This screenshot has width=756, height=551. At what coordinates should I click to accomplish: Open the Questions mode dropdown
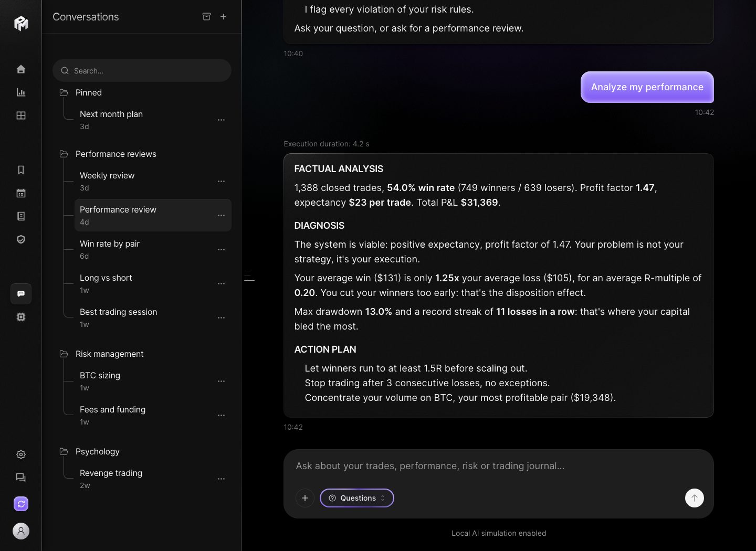click(x=357, y=498)
